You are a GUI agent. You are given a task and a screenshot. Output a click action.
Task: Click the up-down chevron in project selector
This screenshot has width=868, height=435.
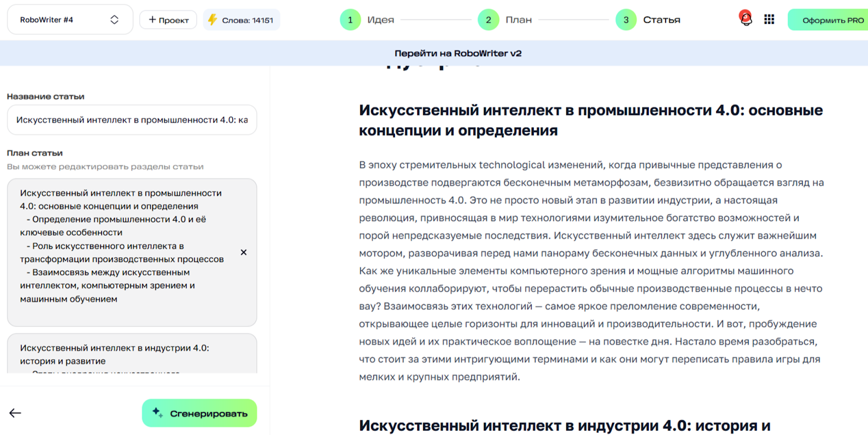coord(114,20)
